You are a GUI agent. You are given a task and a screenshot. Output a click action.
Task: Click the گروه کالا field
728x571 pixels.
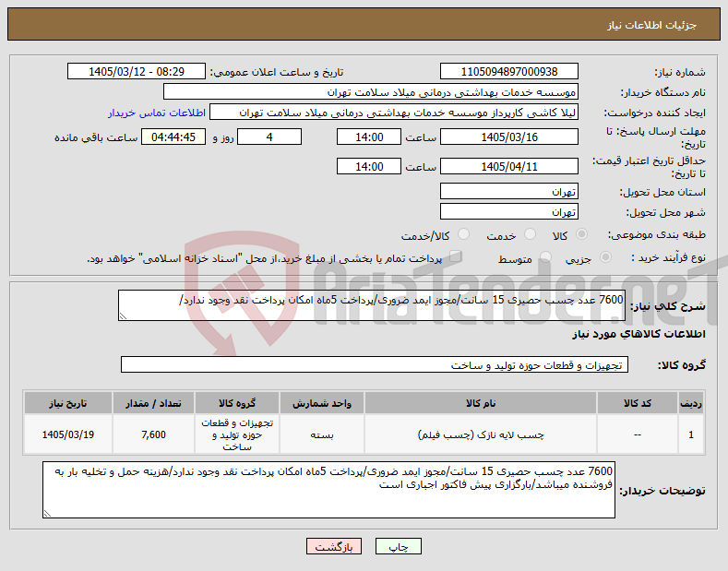pos(375,365)
